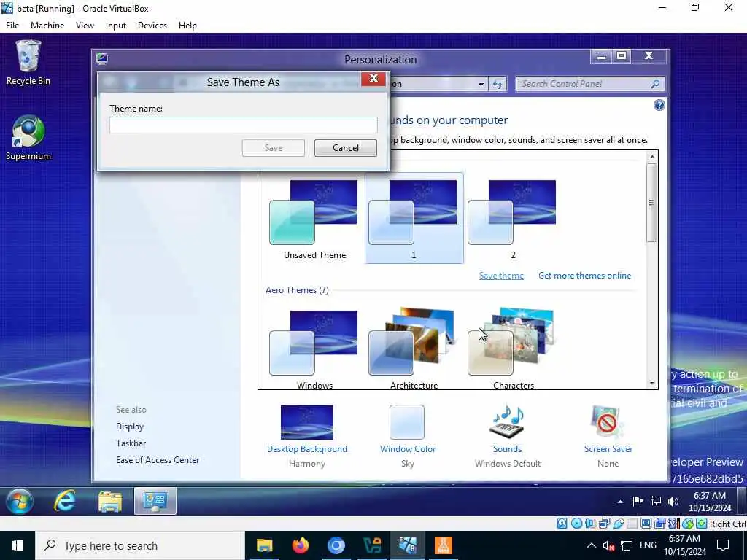
Task: Open the File menu in VirtualBox
Action: pos(12,26)
